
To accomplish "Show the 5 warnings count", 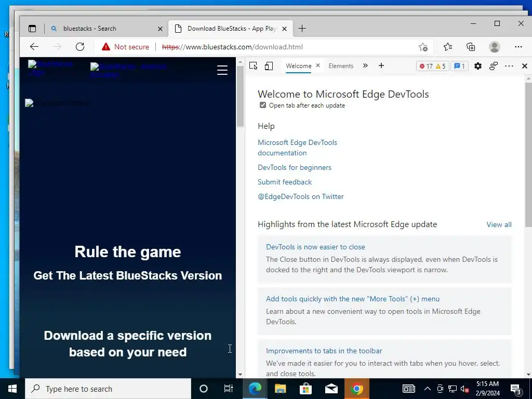I will (x=441, y=66).
